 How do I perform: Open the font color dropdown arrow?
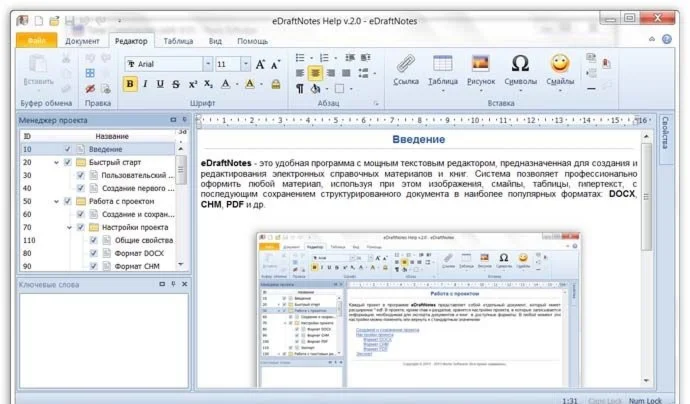coord(237,84)
